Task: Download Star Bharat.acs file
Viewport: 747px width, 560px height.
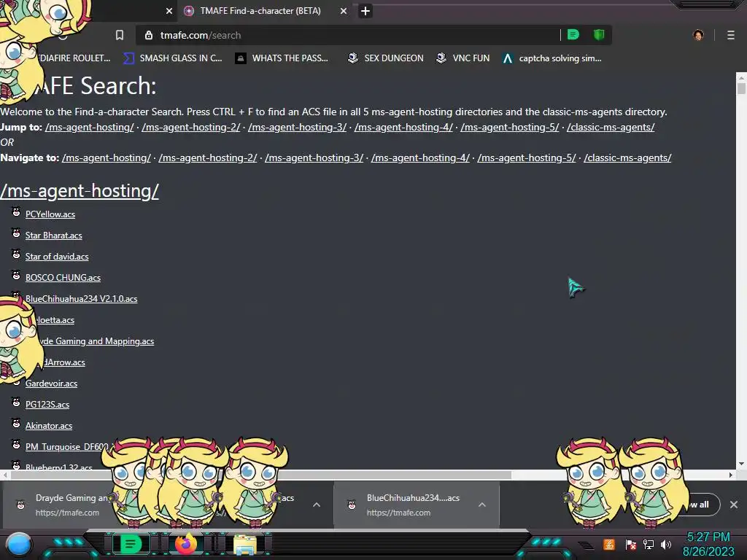Action: click(53, 236)
